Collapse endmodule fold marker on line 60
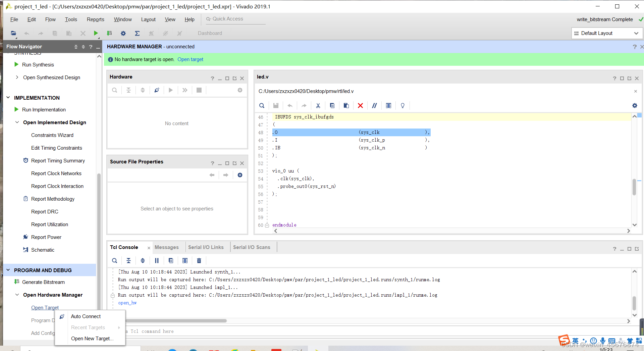The image size is (644, 351). point(267,225)
